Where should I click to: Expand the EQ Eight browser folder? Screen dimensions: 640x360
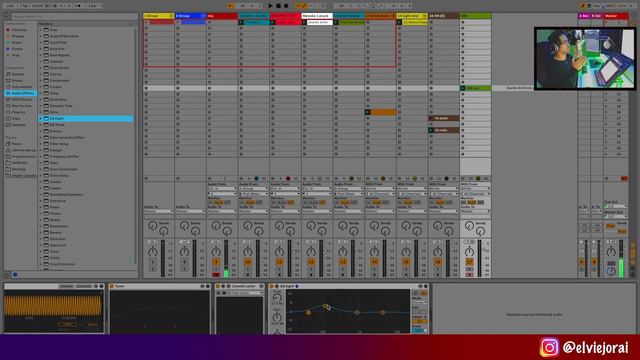coord(41,118)
